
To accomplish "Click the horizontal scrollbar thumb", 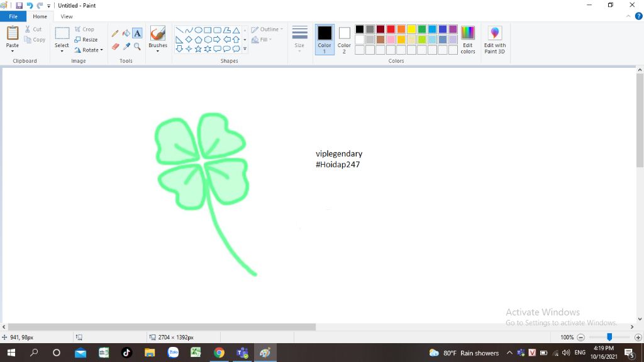I will tap(162, 327).
